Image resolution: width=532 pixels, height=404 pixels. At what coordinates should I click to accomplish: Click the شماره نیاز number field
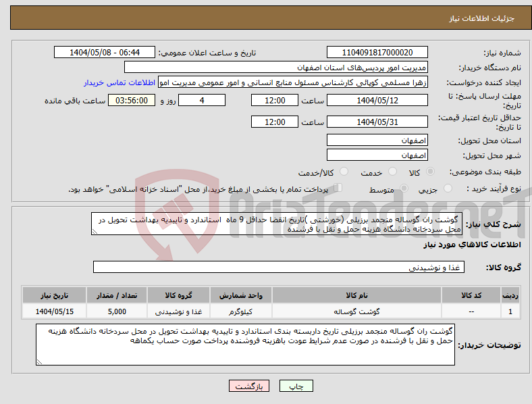(377, 52)
